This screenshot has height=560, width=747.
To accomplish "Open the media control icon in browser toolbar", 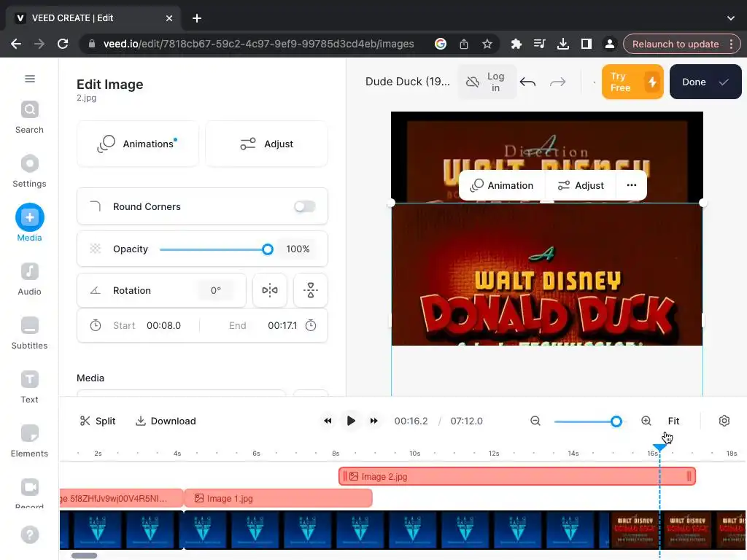I will [x=539, y=44].
